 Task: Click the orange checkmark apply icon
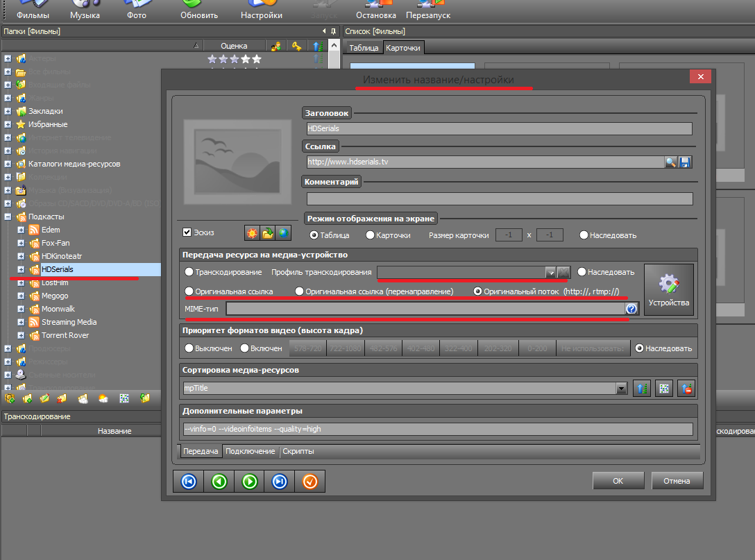[x=310, y=481]
